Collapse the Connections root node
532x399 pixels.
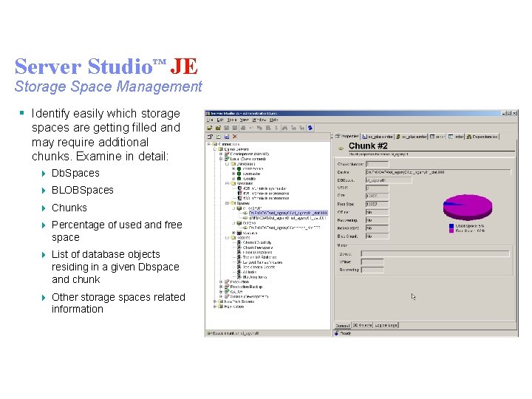point(209,144)
